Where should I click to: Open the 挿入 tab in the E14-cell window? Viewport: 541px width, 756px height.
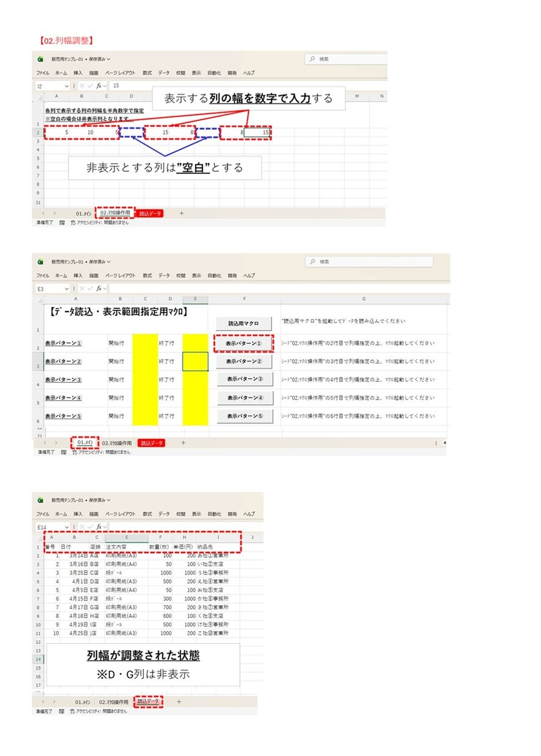(78, 514)
